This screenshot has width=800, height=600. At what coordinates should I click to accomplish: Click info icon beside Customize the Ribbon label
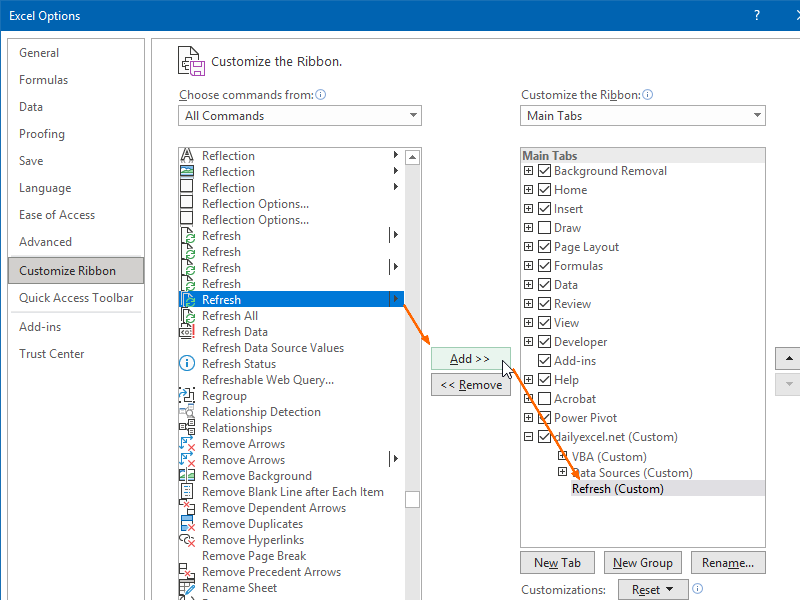pyautogui.click(x=647, y=94)
